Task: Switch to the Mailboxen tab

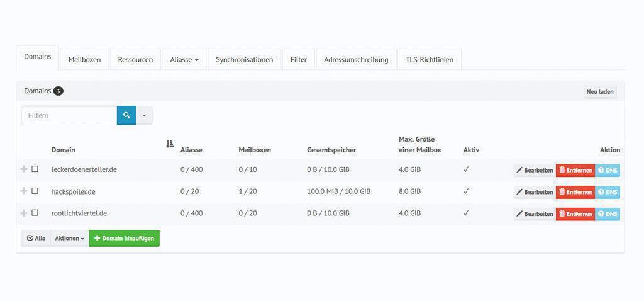Action: click(x=84, y=60)
